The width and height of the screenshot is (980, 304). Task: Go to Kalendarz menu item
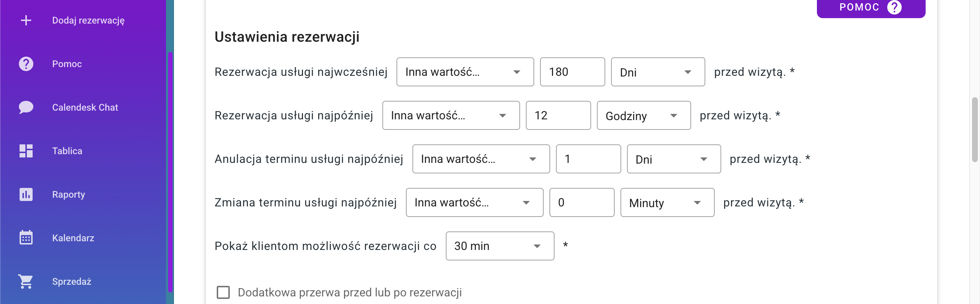(x=73, y=238)
